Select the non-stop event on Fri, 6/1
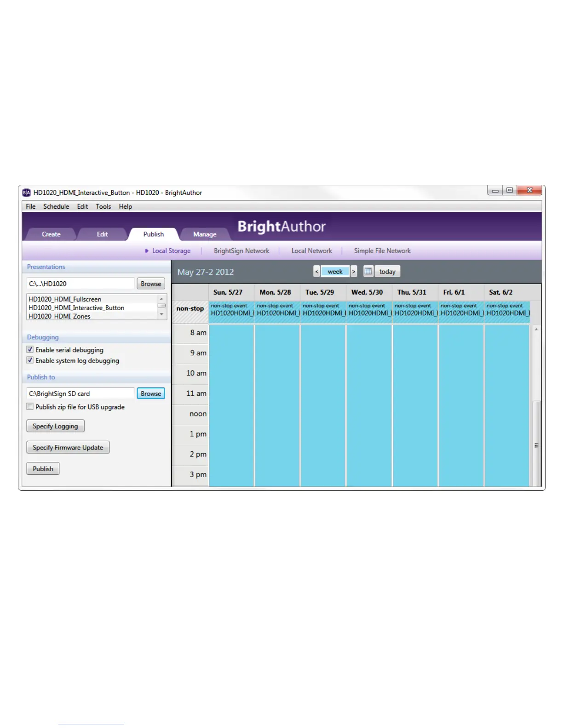The image size is (563, 728). (461, 312)
